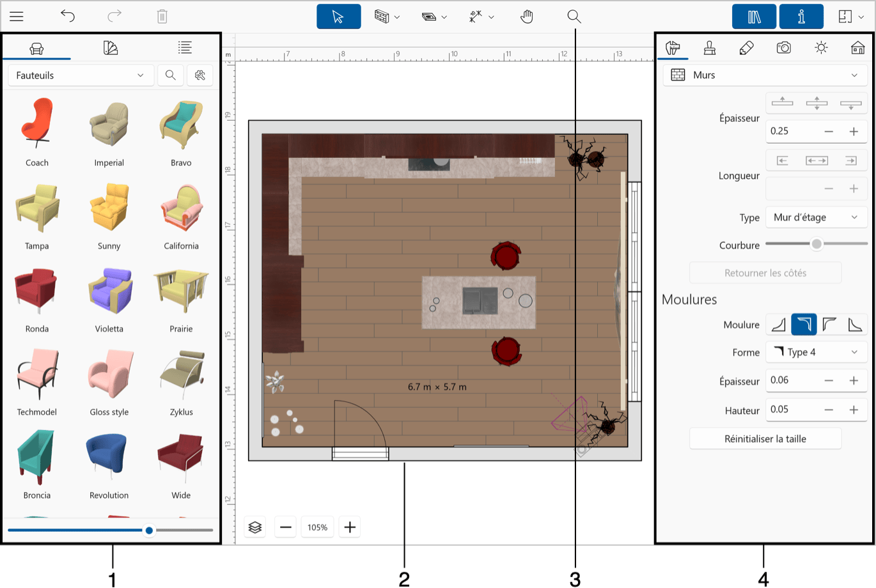
Task: Toggle the library panel button
Action: [754, 17]
